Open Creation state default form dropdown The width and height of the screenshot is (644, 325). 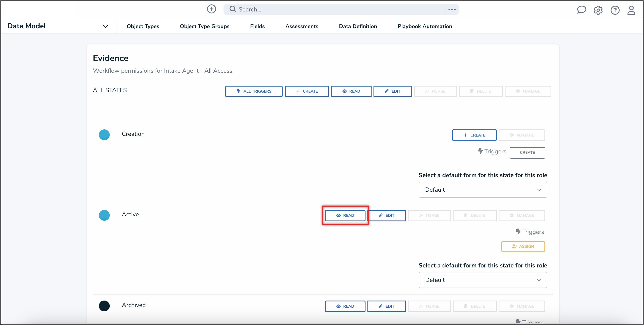click(x=483, y=190)
